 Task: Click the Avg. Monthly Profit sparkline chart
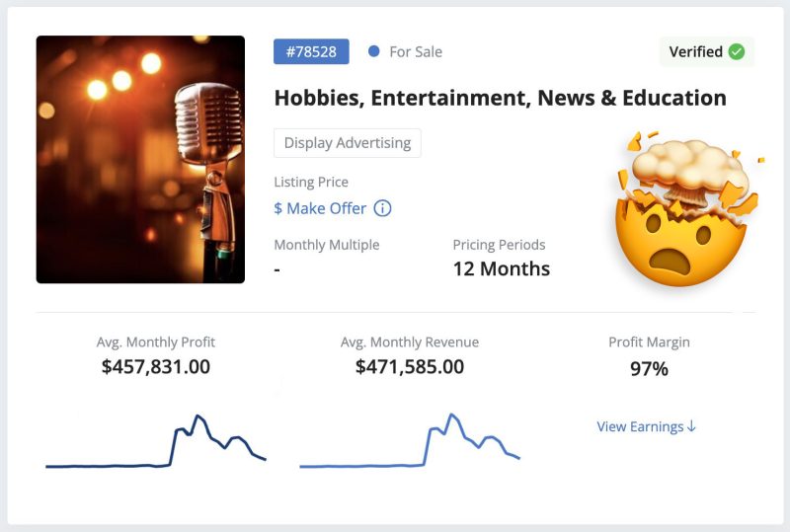click(x=156, y=441)
